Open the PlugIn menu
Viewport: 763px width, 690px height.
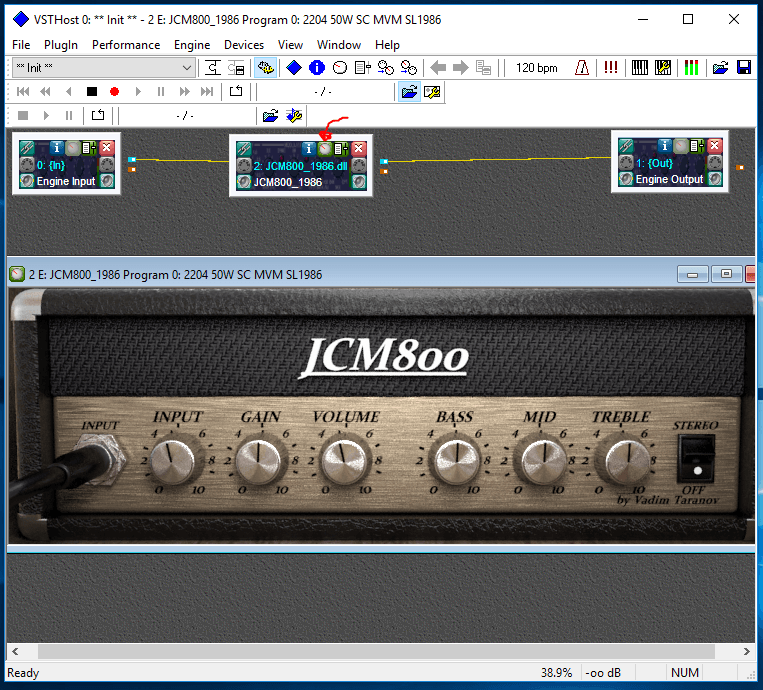[61, 45]
